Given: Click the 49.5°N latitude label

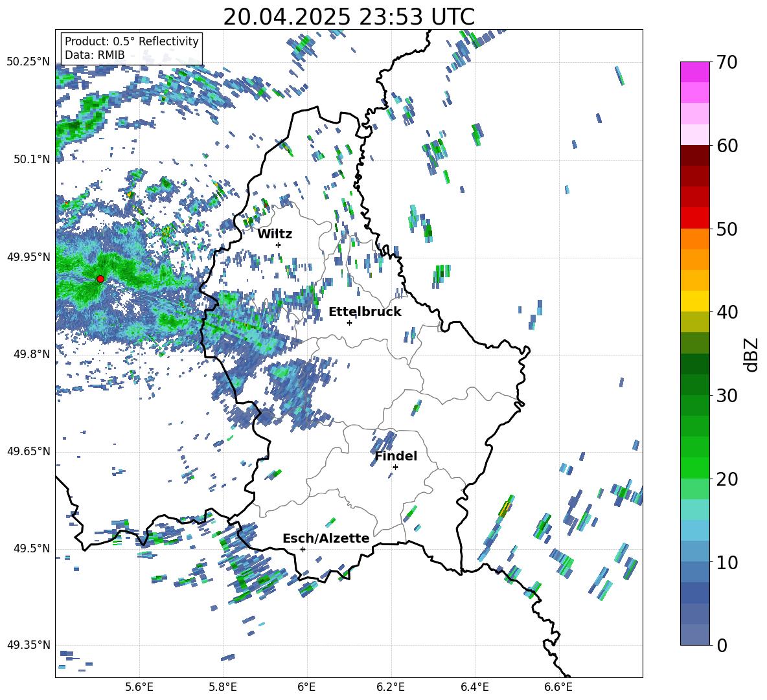Looking at the screenshot, I should coord(31,548).
